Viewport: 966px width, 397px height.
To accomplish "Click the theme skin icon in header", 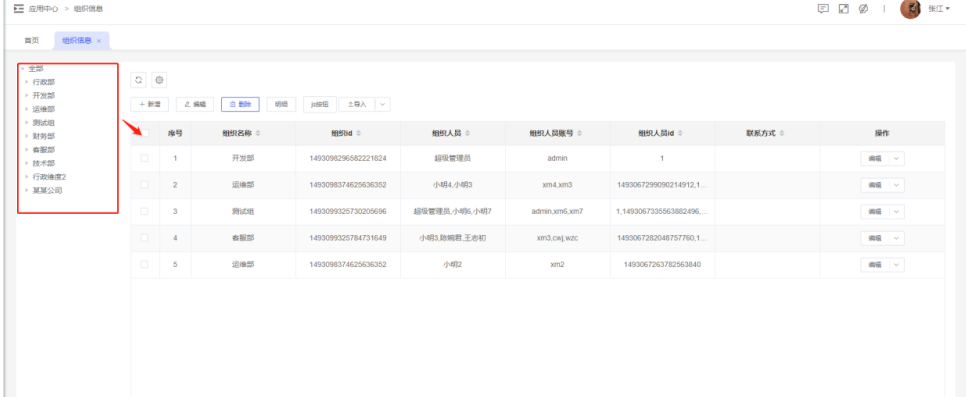I will pos(863,9).
